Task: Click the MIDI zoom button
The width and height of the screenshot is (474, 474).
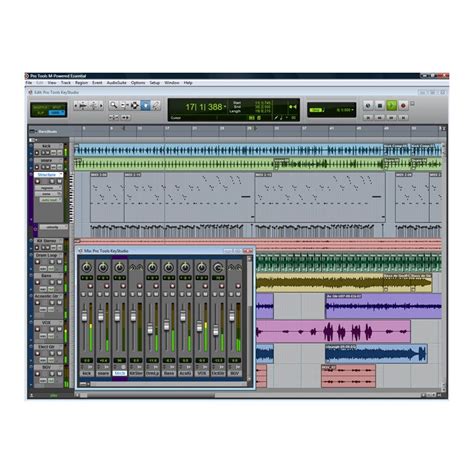Action: 93,106
